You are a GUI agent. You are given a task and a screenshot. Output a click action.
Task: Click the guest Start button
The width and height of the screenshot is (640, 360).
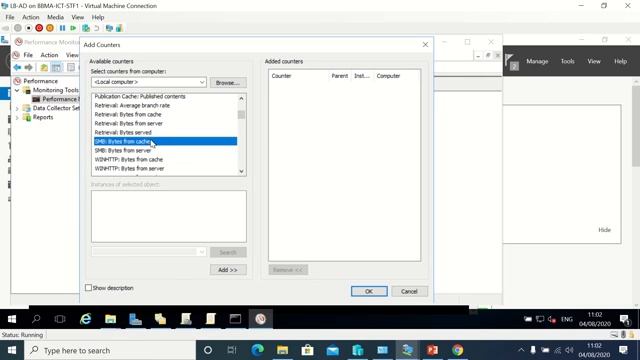pyautogui.click(x=12, y=319)
